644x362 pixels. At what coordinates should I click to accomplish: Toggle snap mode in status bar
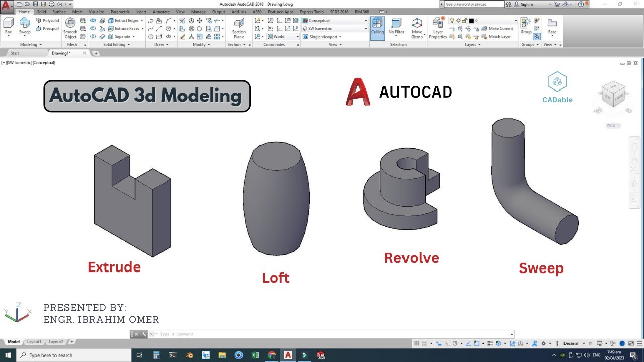[424, 343]
